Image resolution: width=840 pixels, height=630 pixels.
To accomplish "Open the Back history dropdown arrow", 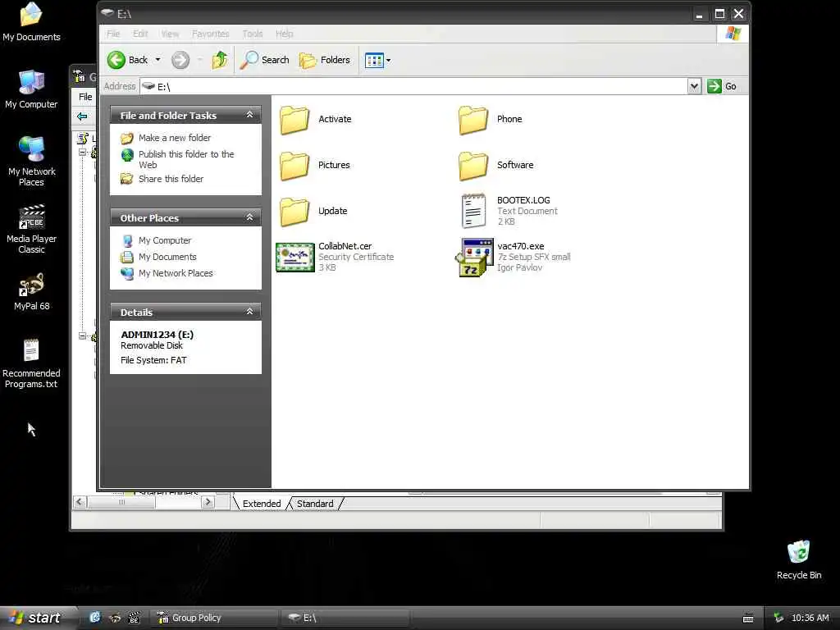I will point(158,60).
